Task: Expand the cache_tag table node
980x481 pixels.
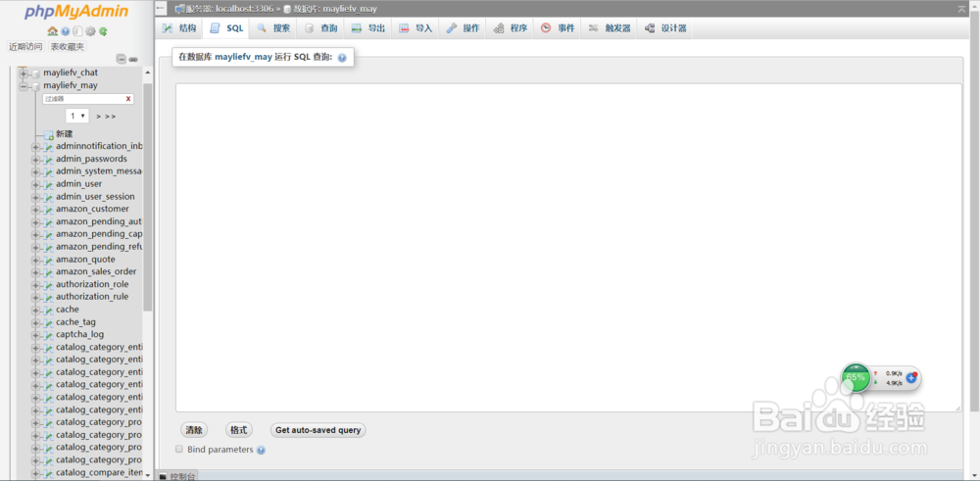Action: point(35,322)
